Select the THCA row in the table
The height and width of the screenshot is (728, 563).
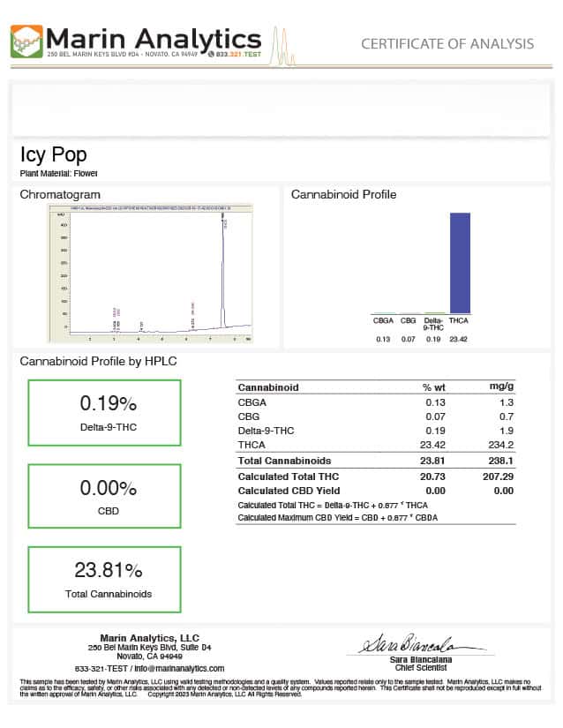[x=376, y=446]
